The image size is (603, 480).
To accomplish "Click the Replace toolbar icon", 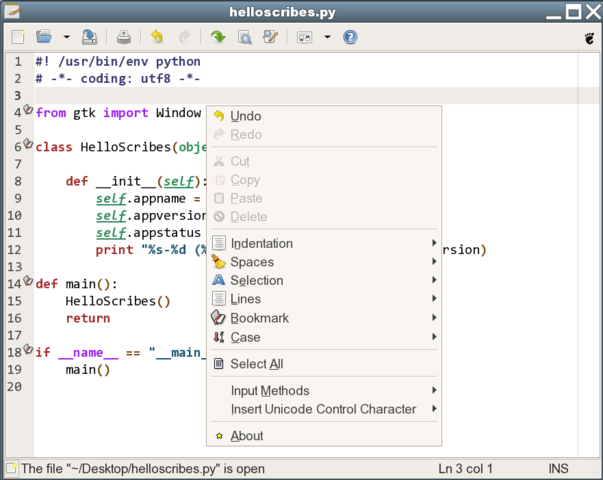I will coord(270,37).
